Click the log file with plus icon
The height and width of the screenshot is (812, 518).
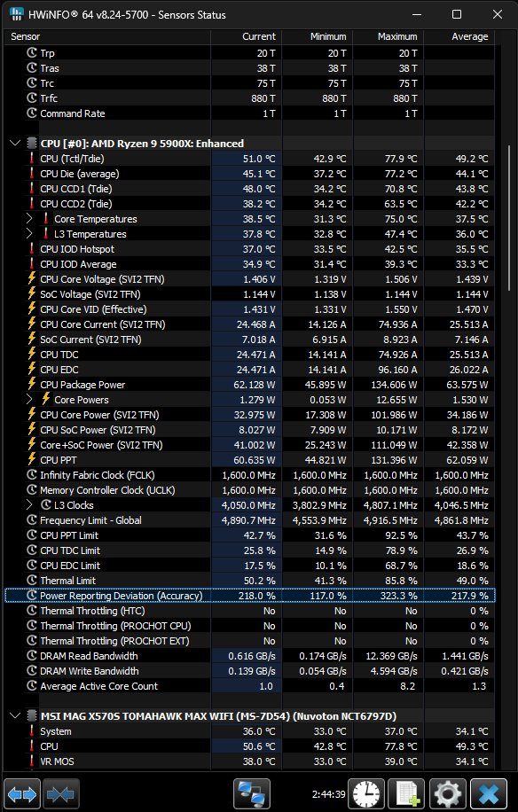point(406,794)
